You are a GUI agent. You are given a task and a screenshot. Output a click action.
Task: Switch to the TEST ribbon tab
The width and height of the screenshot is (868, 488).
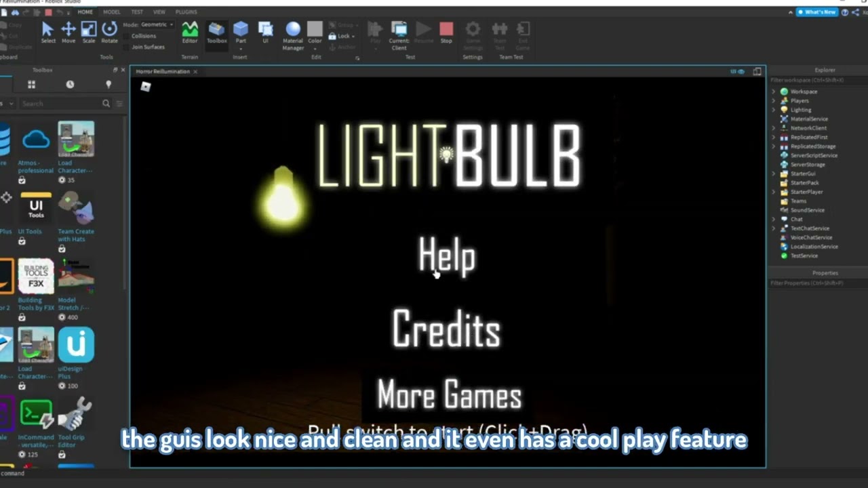click(137, 12)
